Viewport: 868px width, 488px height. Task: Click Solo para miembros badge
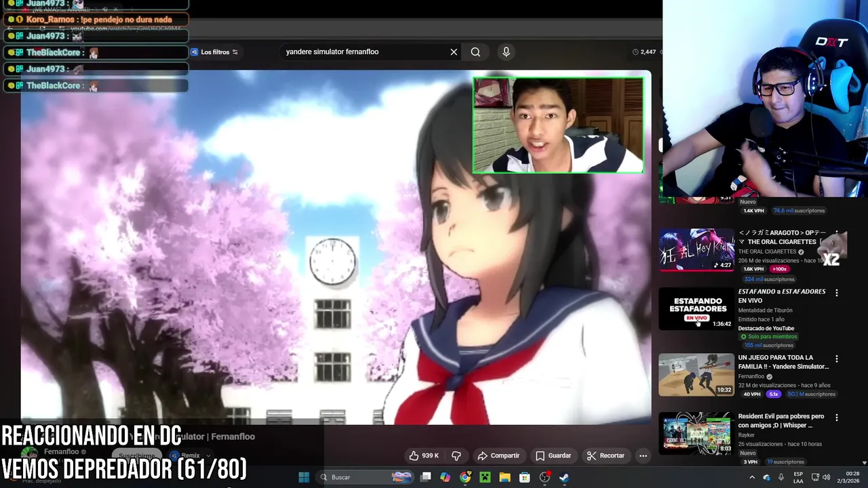768,337
